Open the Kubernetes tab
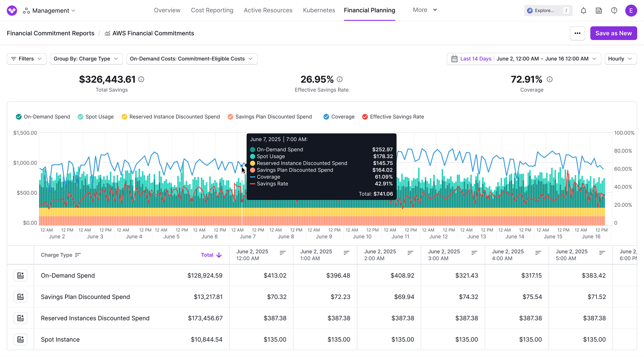This screenshot has height=357, width=644. point(319,10)
